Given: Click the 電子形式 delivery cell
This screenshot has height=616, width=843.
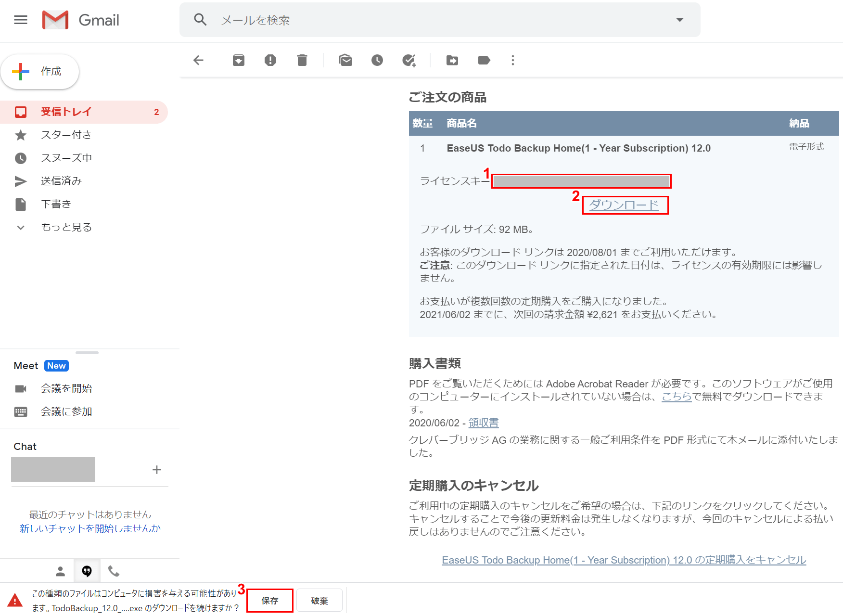Looking at the screenshot, I should 806,146.
